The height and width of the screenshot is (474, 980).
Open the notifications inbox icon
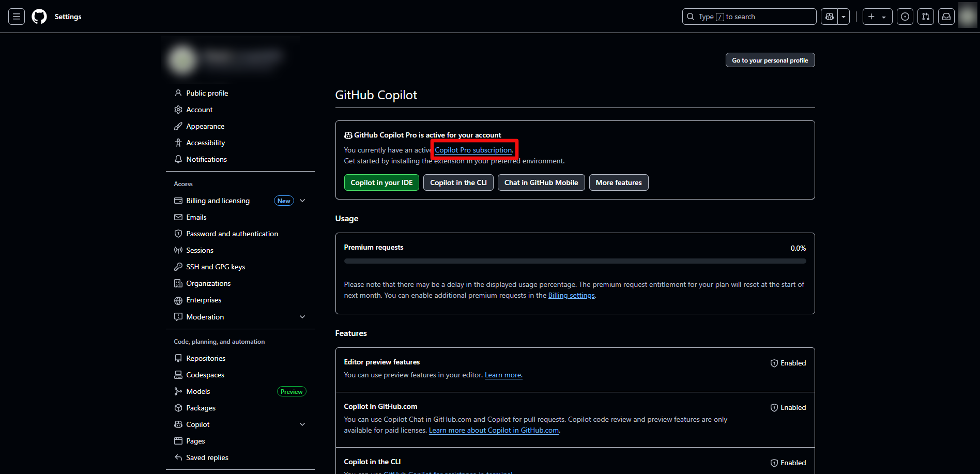click(x=946, y=17)
